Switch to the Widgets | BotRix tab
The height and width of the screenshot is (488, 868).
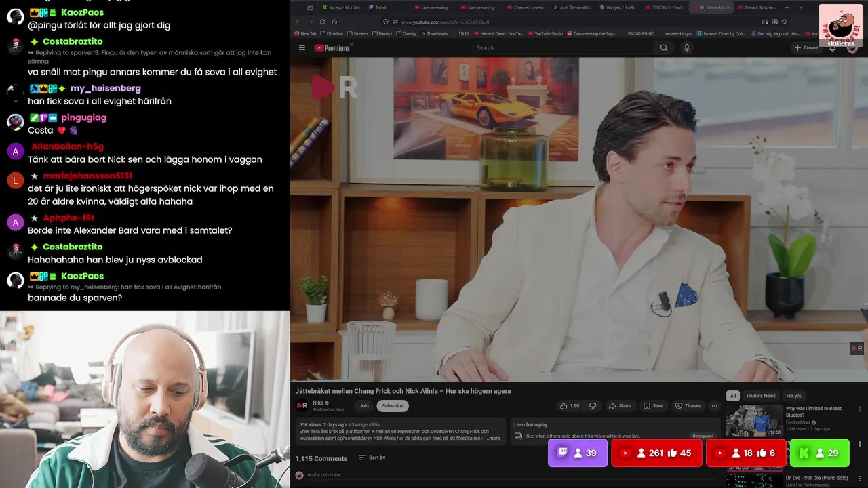coord(617,7)
